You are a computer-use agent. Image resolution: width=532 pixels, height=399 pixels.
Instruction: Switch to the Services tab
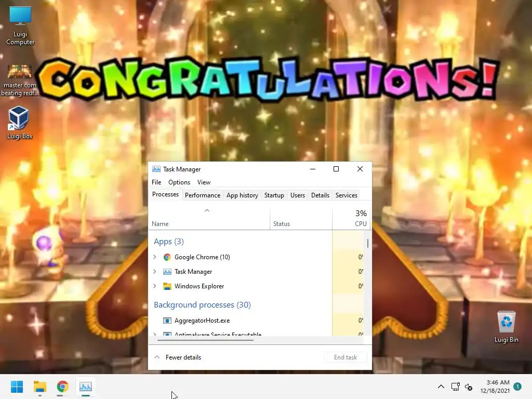[347, 195]
